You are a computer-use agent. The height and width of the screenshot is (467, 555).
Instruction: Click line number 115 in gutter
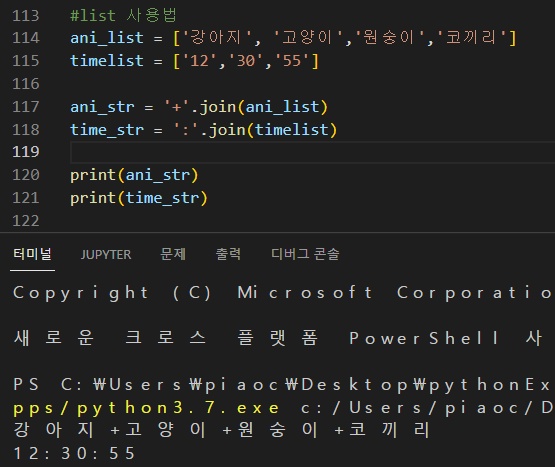25,61
